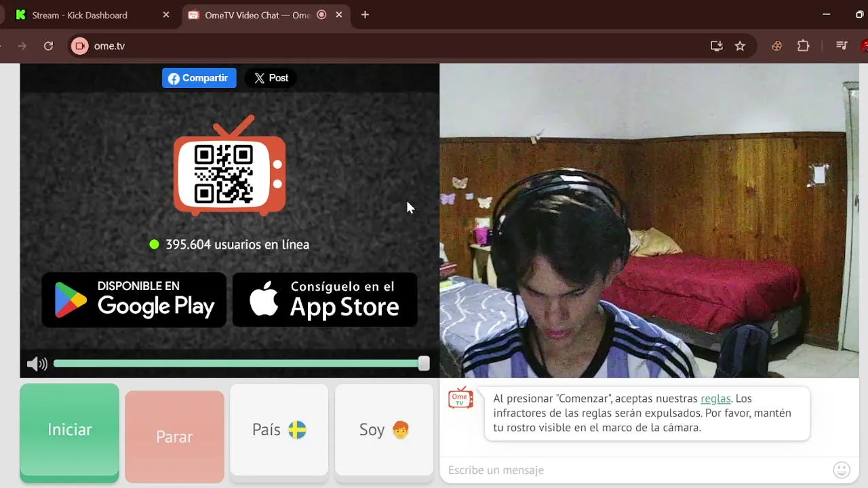Click the Parar button
Viewport: 868px width, 488px height.
tap(174, 436)
